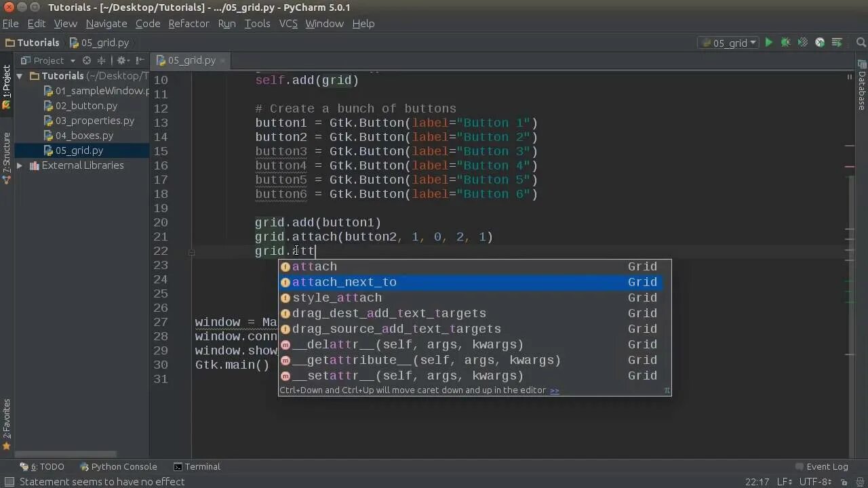Click fold marker on line 22

(192, 251)
